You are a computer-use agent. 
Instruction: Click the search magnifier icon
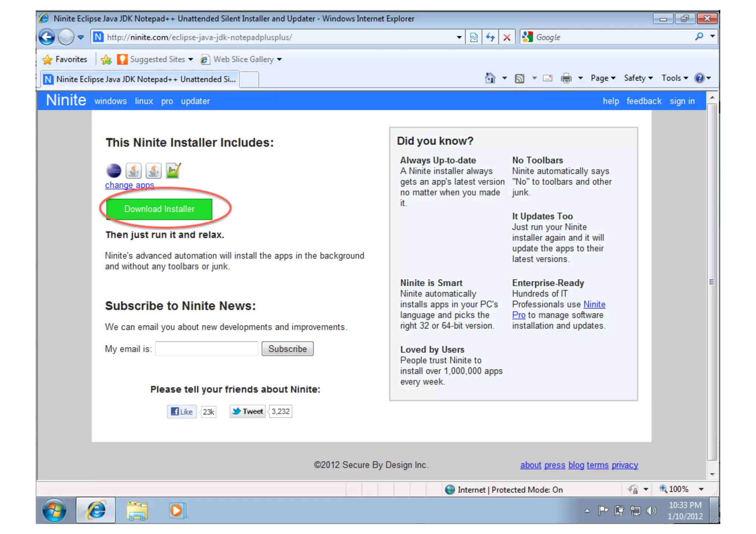coord(699,37)
